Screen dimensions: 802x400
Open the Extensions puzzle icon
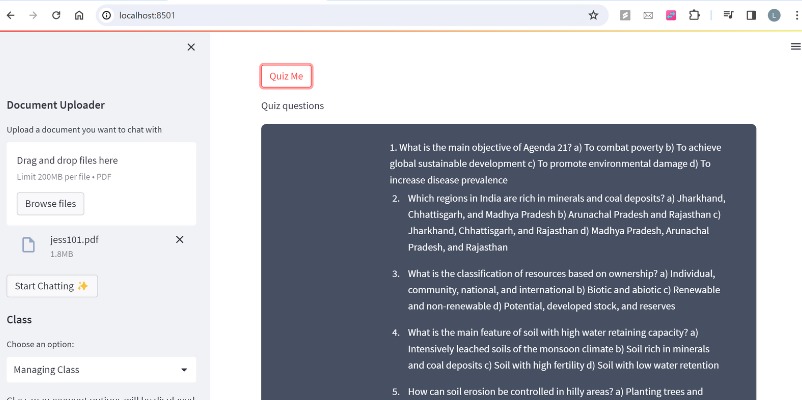(694, 15)
